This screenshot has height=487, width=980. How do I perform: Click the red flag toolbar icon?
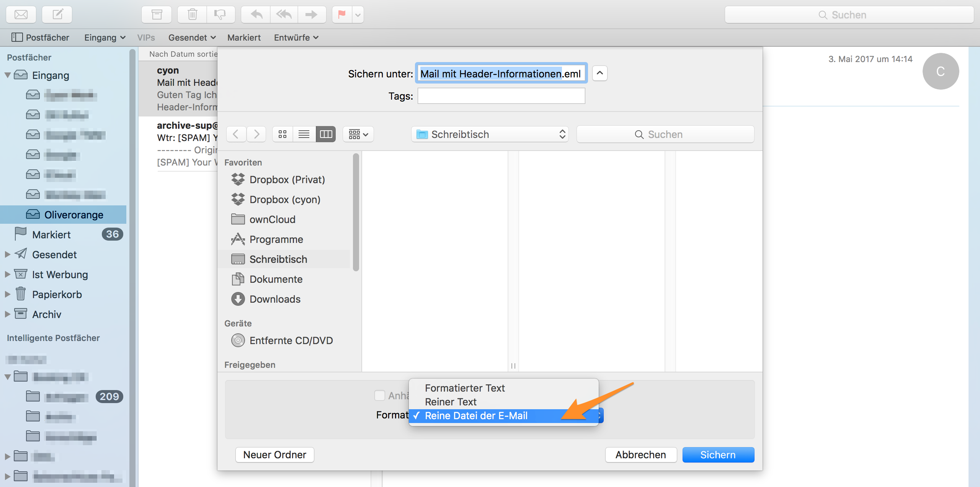coord(342,15)
